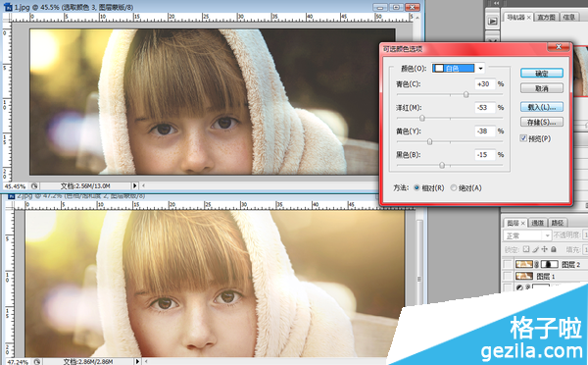
Task: Switch to the 信息 info tab
Action: pyautogui.click(x=569, y=18)
